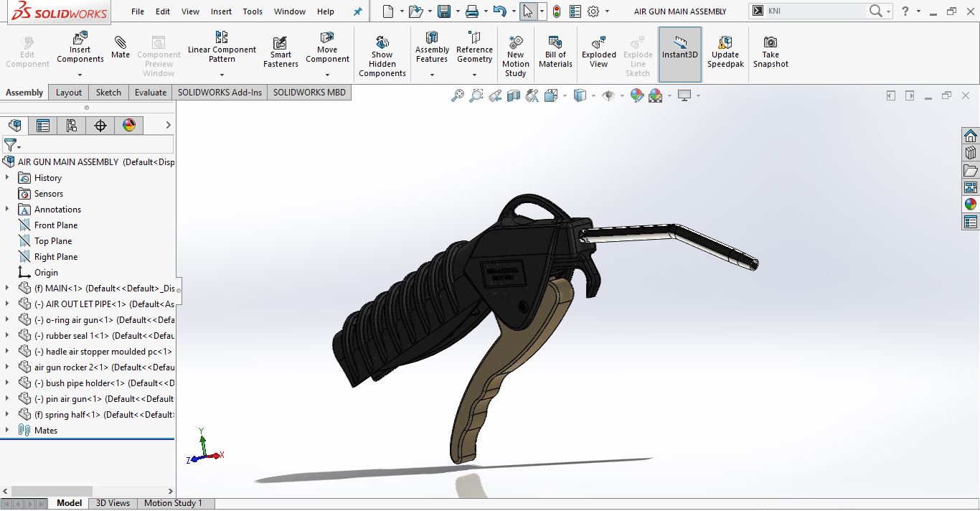Switch to SOLIDWORKS MBD tab
Screen dimensions: 980x511
coord(309,92)
